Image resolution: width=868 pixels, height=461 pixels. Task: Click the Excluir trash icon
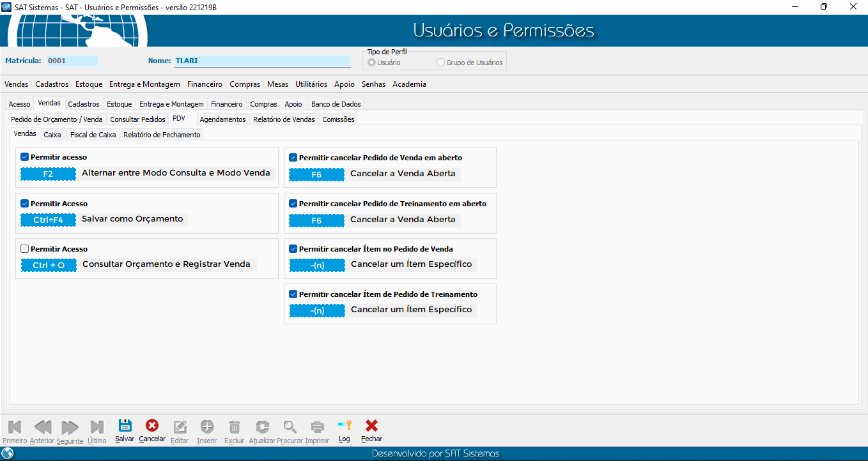tap(235, 427)
